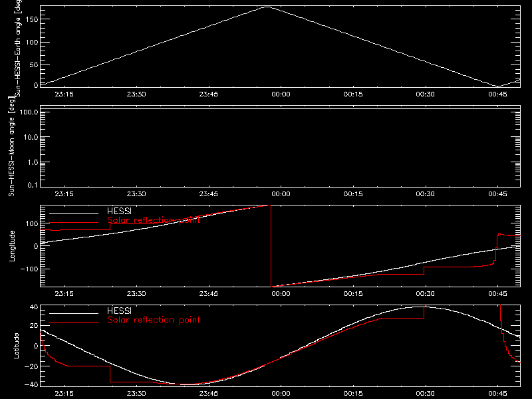532x399 pixels.
Task: Click '00:15' time label under Latitude plot
Action: point(353,393)
